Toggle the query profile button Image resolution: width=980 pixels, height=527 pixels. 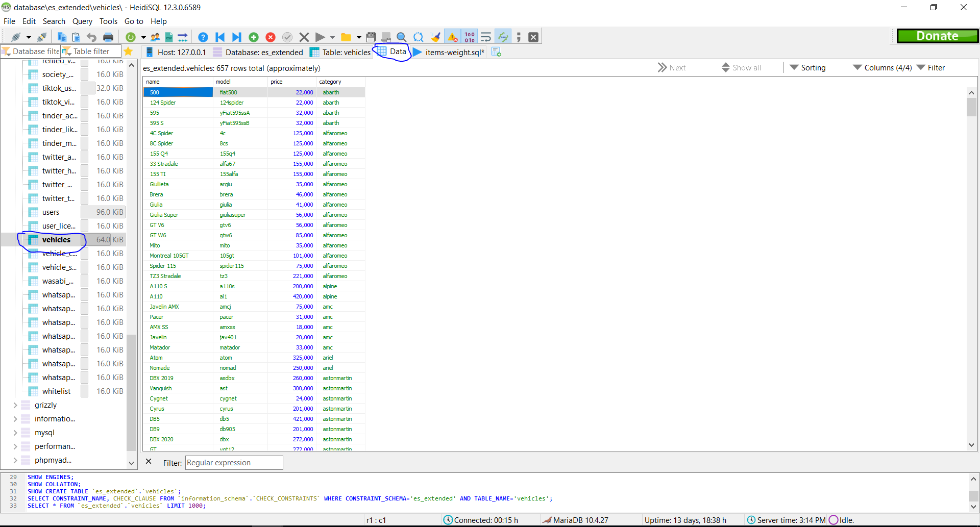pyautogui.click(x=503, y=37)
